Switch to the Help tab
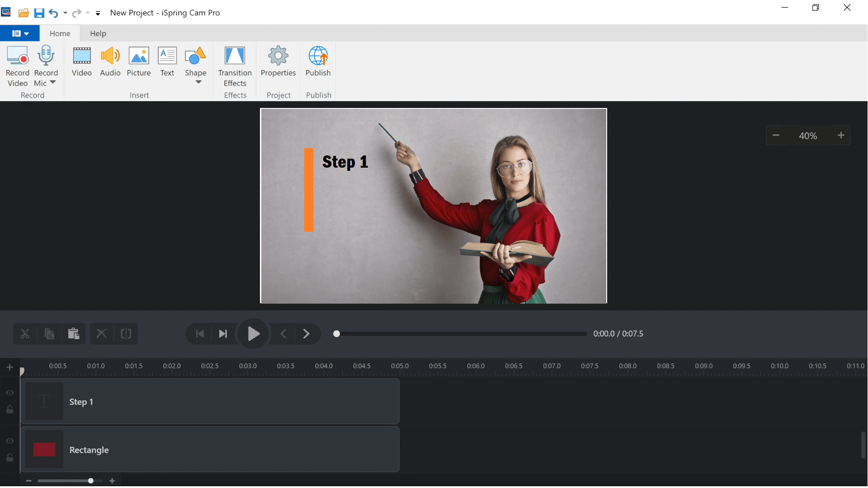 (98, 33)
